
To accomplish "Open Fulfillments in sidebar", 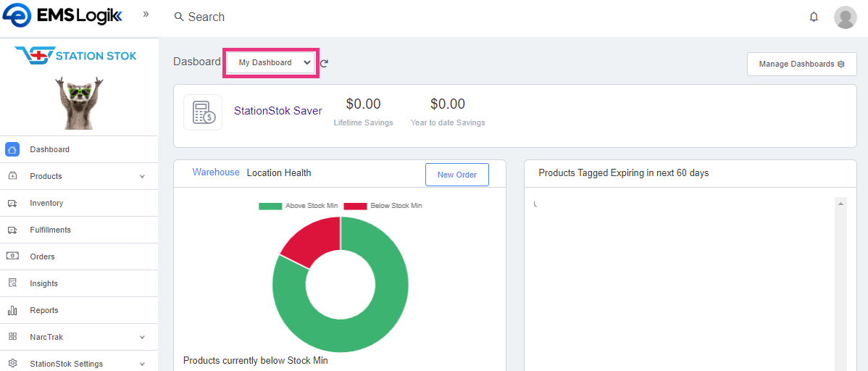I will tap(79, 230).
